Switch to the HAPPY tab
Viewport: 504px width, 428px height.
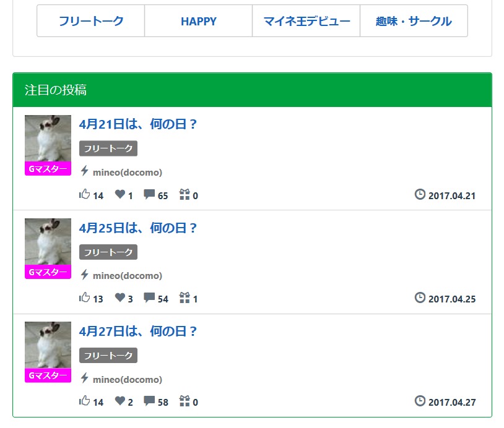click(199, 21)
